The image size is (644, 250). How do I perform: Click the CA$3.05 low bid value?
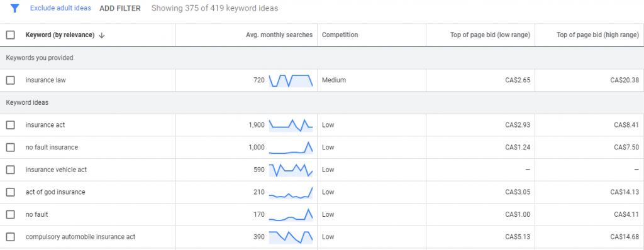[518, 192]
